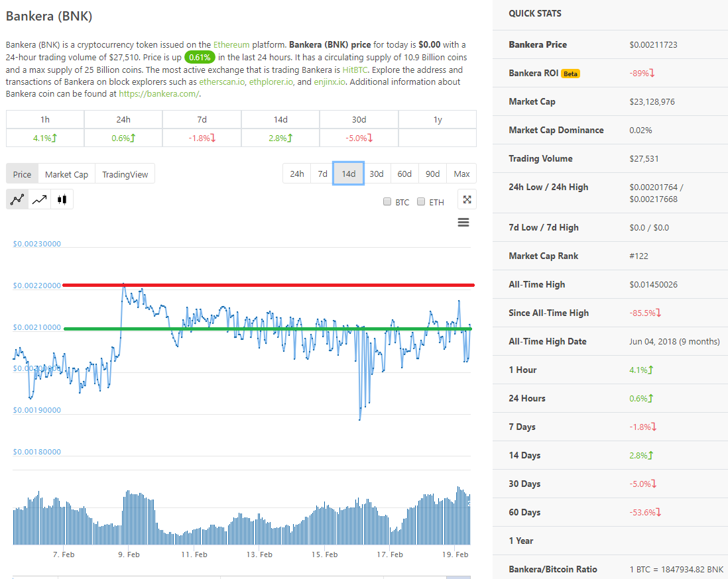Click the $0.00210000 axis label
Image resolution: width=728 pixels, height=579 pixels.
(36, 327)
